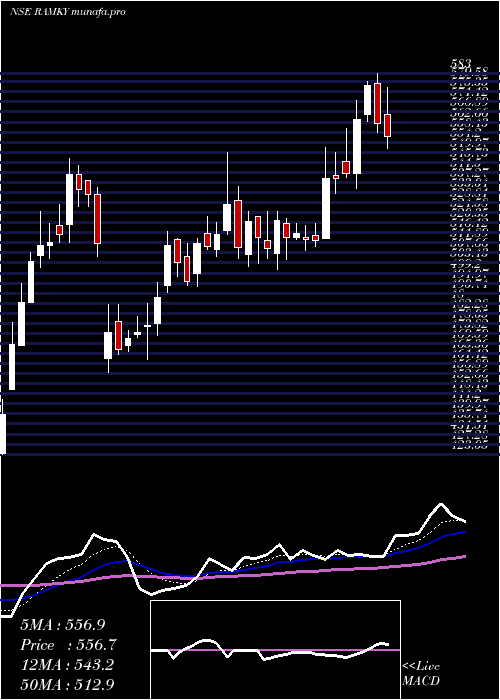Click the NSE RAMKY munafa.pro title text
500x700 pixels.
coord(67,12)
